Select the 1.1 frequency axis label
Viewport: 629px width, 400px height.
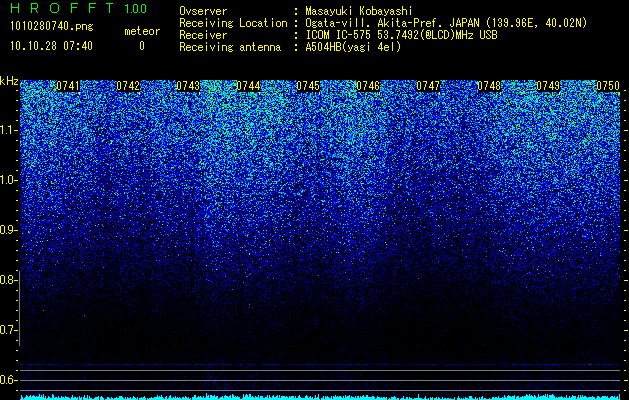coord(9,130)
